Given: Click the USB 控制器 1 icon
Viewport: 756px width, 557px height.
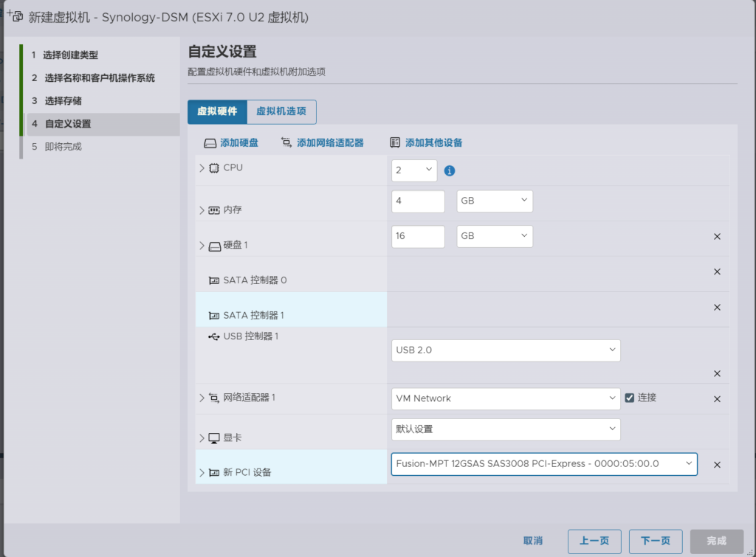Looking at the screenshot, I should tap(214, 336).
